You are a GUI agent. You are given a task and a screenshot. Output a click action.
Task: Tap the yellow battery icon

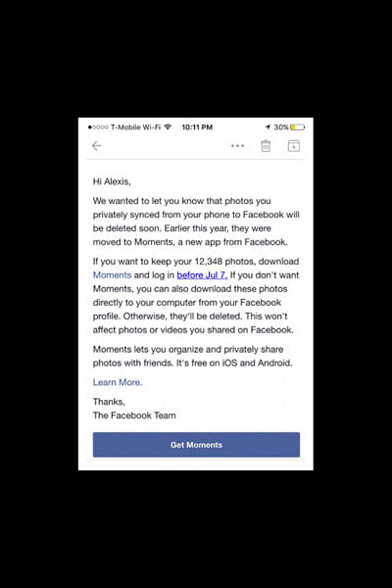pyautogui.click(x=297, y=127)
